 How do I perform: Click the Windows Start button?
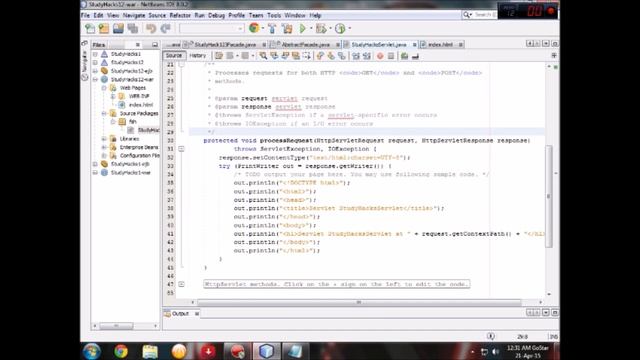pos(91,351)
